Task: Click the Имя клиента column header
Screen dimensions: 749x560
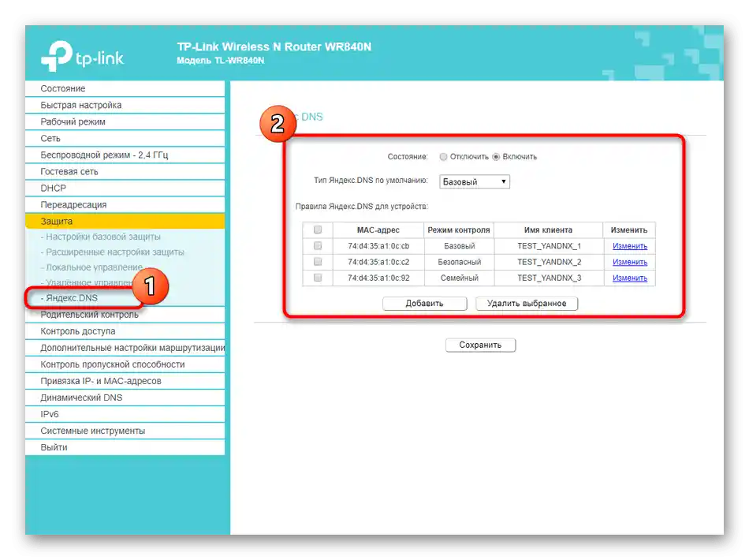Action: point(548,230)
